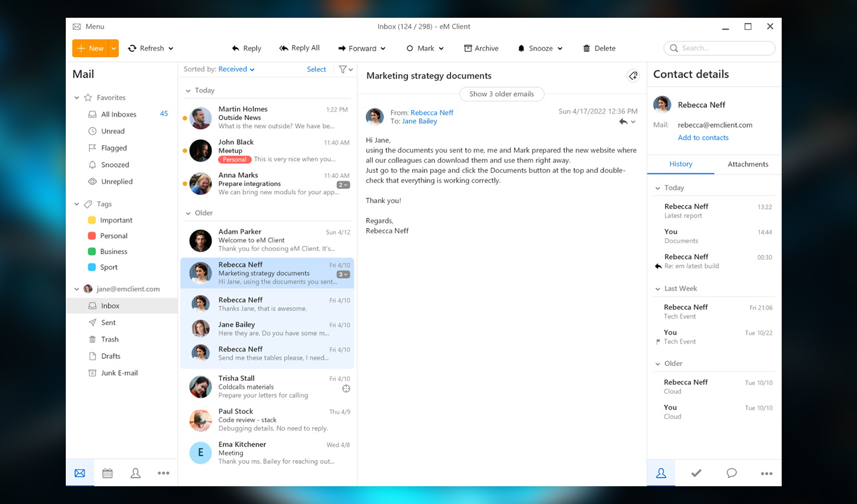Open the New button dropdown arrow
Viewport: 857px width, 504px height.
tap(113, 49)
